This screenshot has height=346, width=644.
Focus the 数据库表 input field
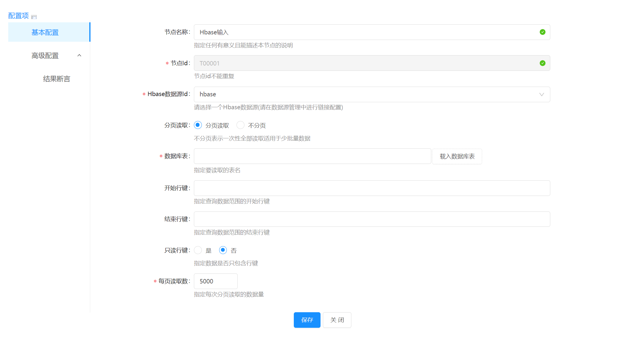point(312,156)
